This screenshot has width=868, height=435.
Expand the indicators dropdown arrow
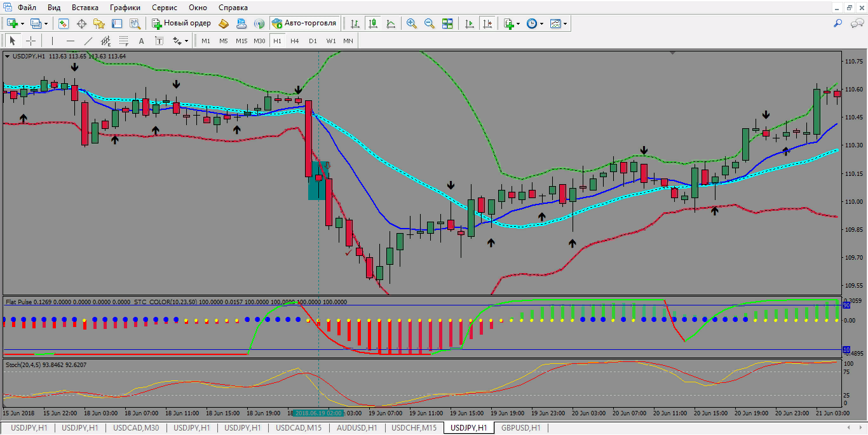[x=518, y=23]
